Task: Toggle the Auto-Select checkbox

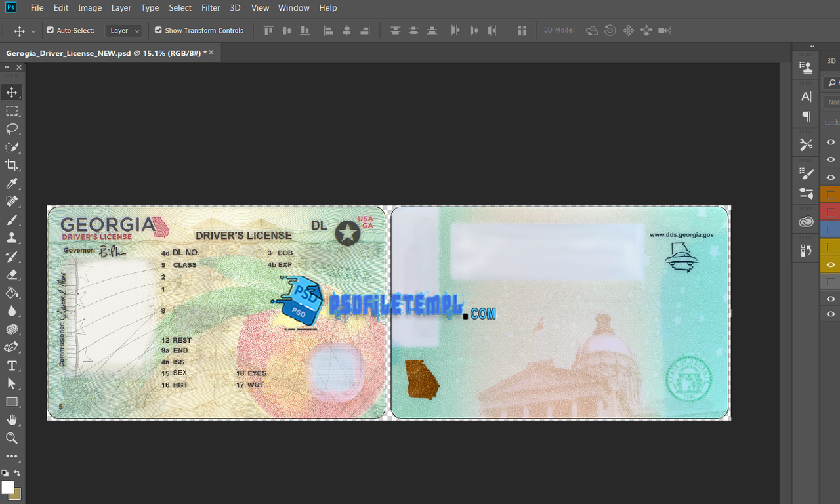Action: (51, 30)
